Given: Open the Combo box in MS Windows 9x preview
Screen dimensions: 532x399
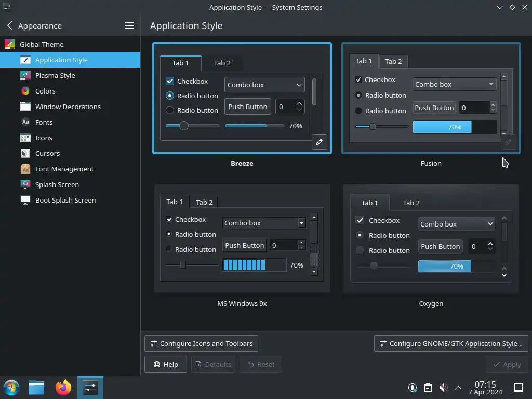Looking at the screenshot, I should tap(264, 223).
